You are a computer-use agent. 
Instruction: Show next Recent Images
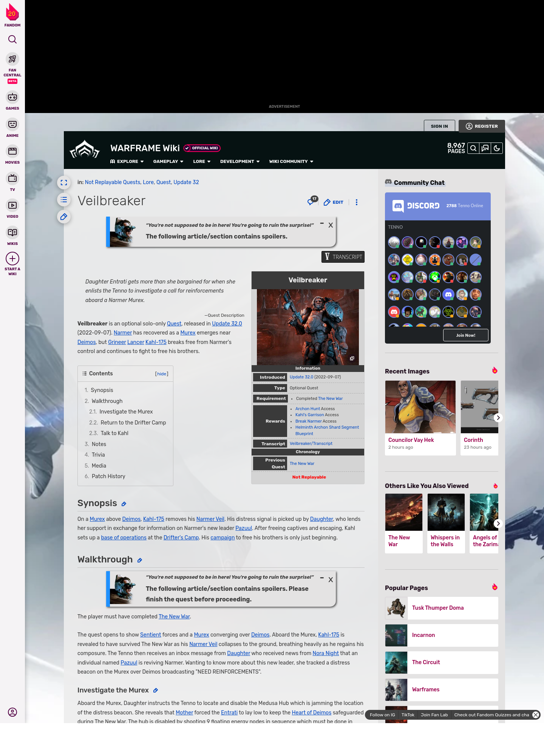[x=498, y=418]
